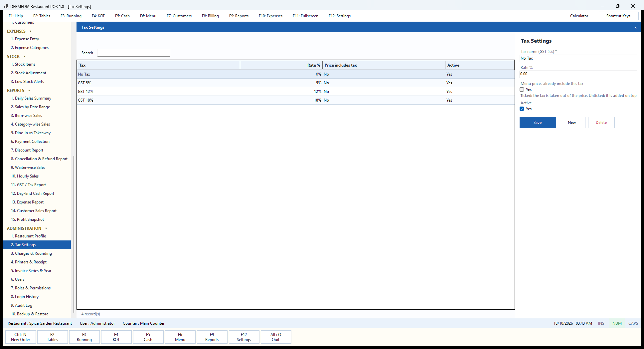Click the F2 Tables bottom button

click(52, 337)
